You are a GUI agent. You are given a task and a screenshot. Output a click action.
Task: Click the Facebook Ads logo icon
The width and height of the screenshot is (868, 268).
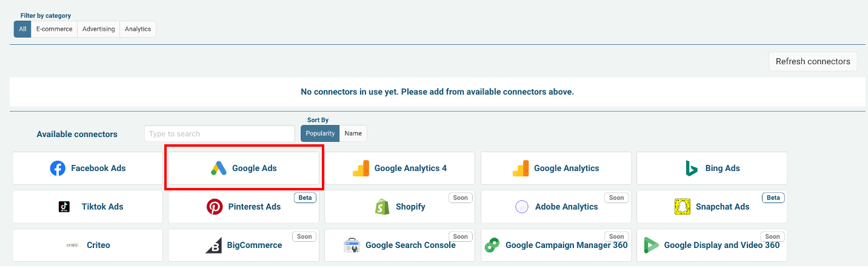click(x=58, y=168)
